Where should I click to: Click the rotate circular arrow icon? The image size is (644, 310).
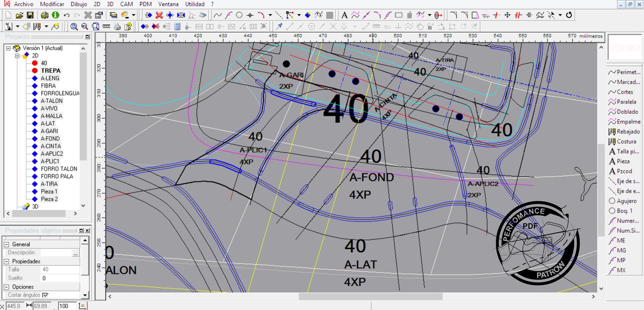tap(569, 15)
